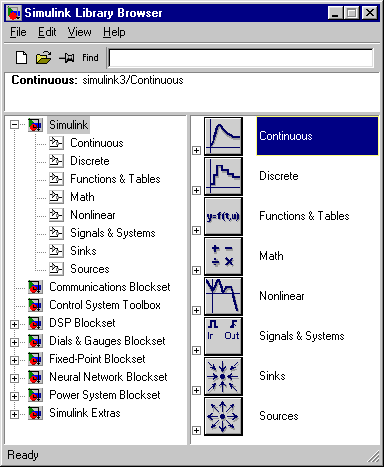Select Communications Blockset in the tree

[x=110, y=287]
